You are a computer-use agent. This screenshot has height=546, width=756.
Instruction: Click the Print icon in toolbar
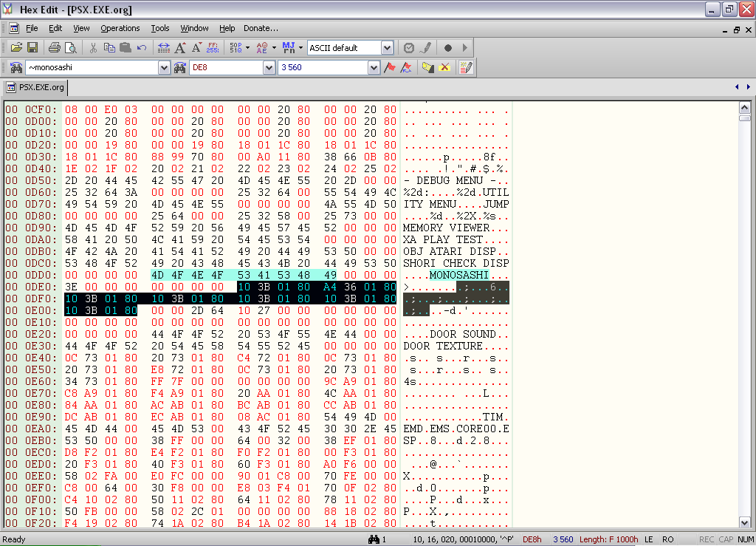pos(55,48)
